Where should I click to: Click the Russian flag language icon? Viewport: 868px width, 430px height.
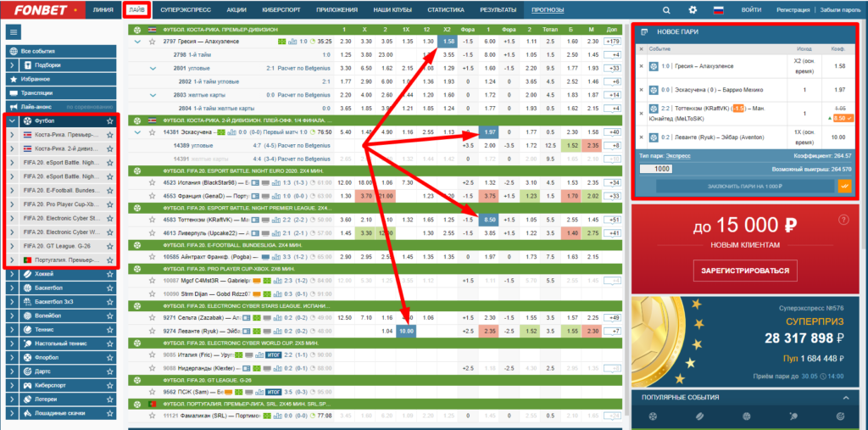(719, 10)
